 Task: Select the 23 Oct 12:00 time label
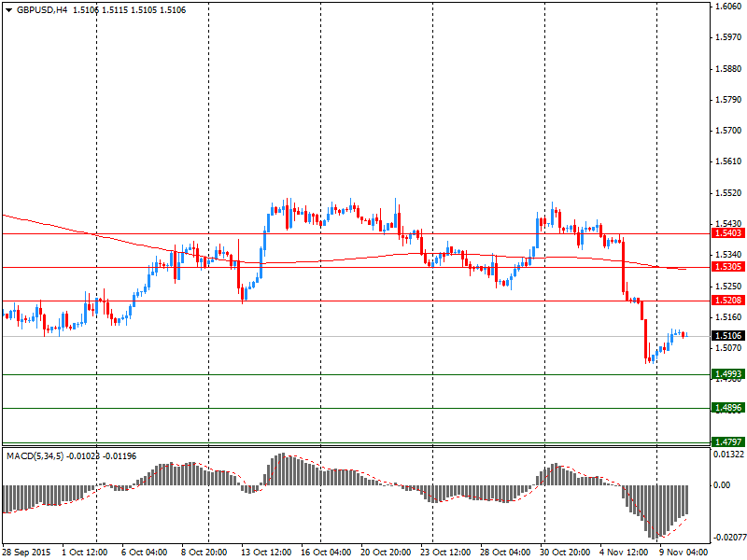(445, 553)
